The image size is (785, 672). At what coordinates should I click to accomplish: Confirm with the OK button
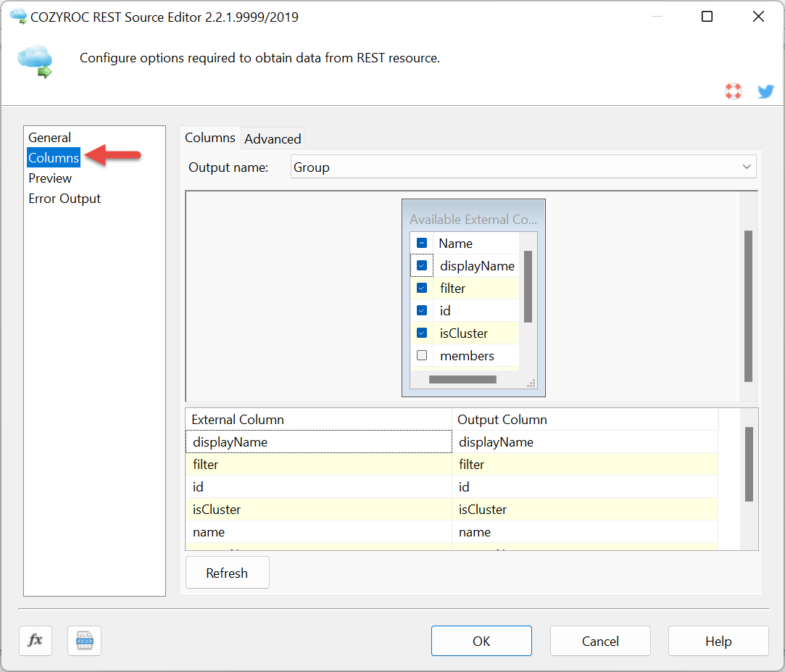[x=481, y=641]
